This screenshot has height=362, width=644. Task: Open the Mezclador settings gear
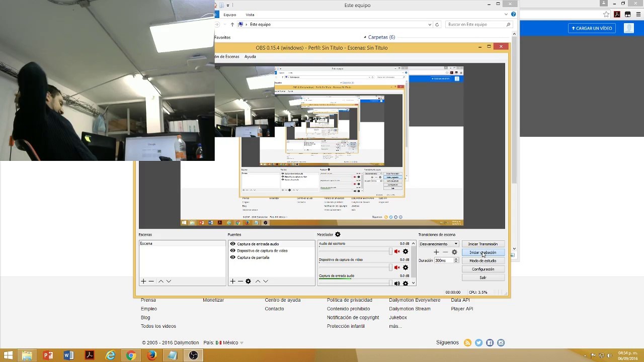[x=338, y=234]
